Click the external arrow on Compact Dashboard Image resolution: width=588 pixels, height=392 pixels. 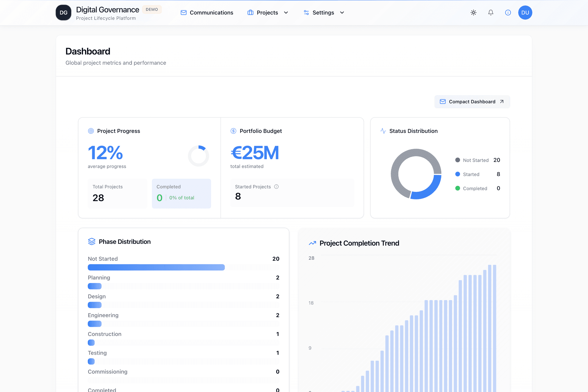[x=502, y=102]
